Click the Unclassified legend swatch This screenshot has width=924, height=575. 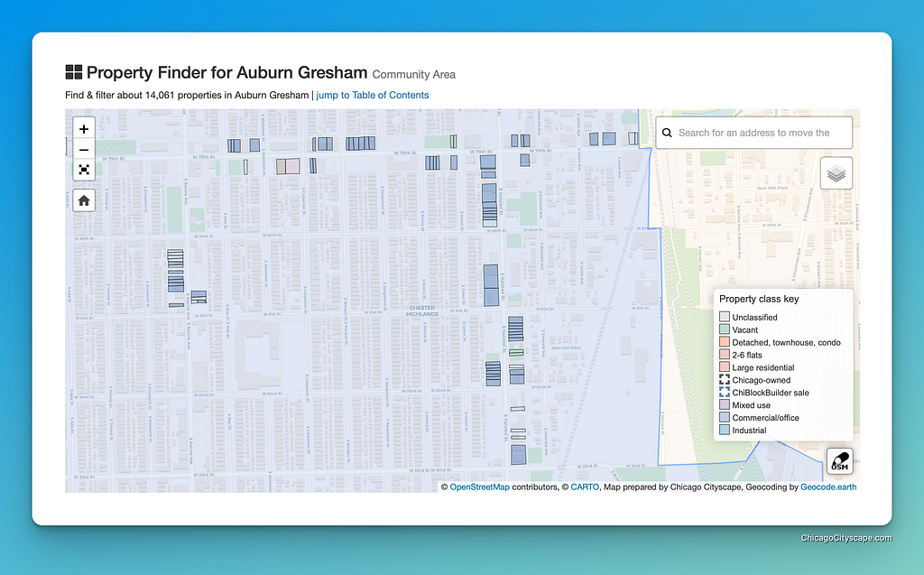(725, 317)
